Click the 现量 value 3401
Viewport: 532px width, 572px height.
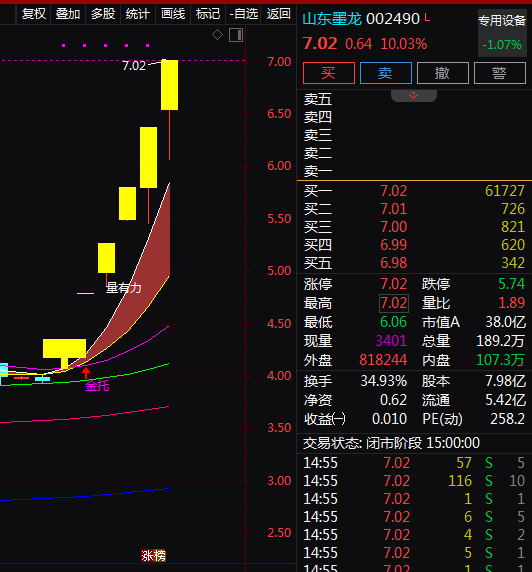[x=391, y=341]
